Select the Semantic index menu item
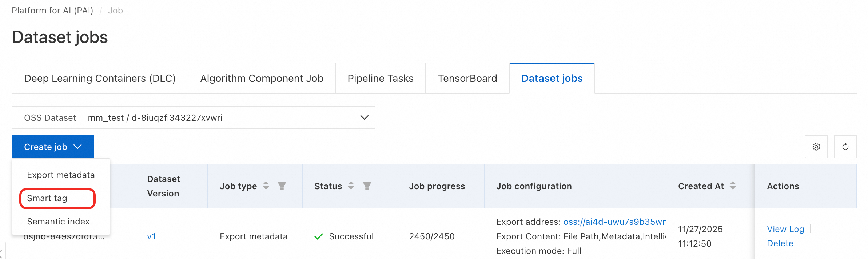868x259 pixels. click(x=58, y=222)
